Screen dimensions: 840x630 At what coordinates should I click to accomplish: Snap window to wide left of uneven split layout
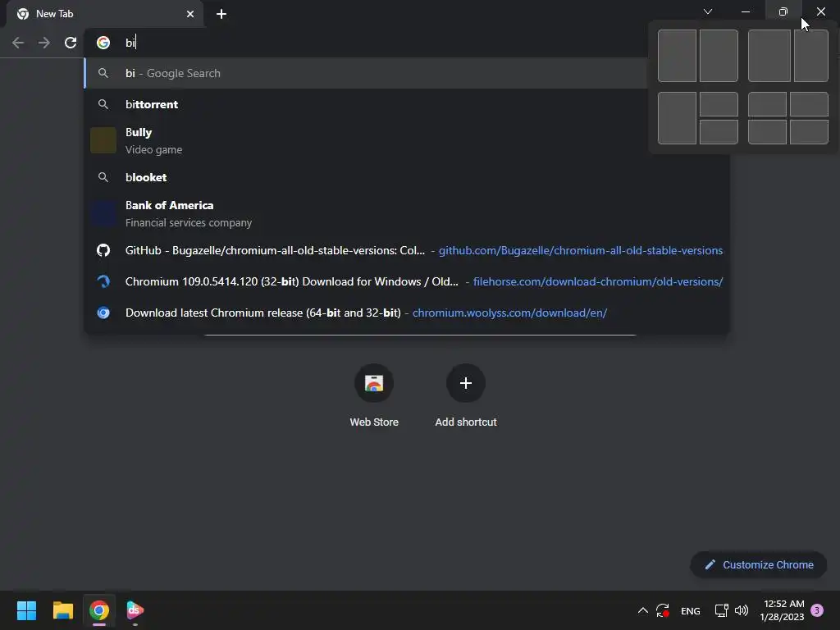tap(769, 56)
